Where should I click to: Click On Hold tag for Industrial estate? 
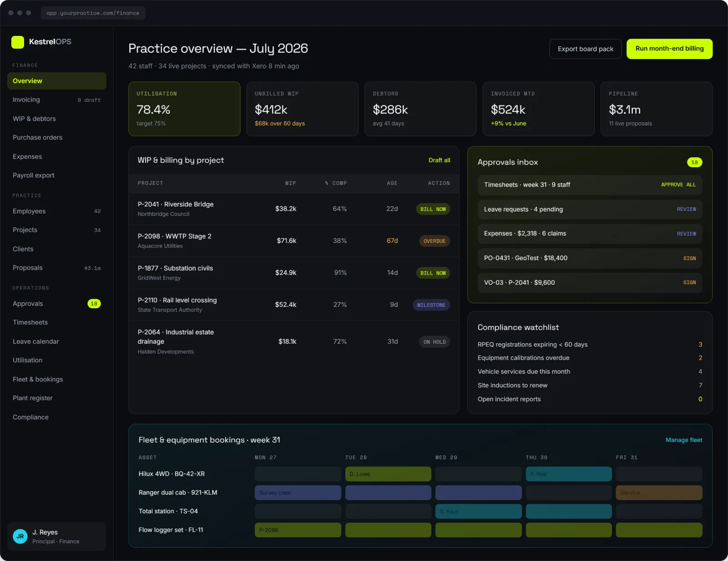[x=434, y=342]
